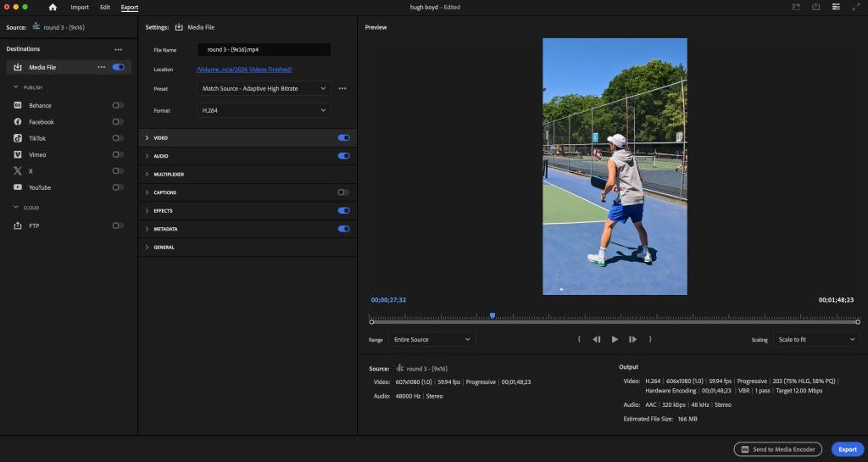Click the FTP upload icon
The height and width of the screenshot is (462, 868).
(x=18, y=225)
